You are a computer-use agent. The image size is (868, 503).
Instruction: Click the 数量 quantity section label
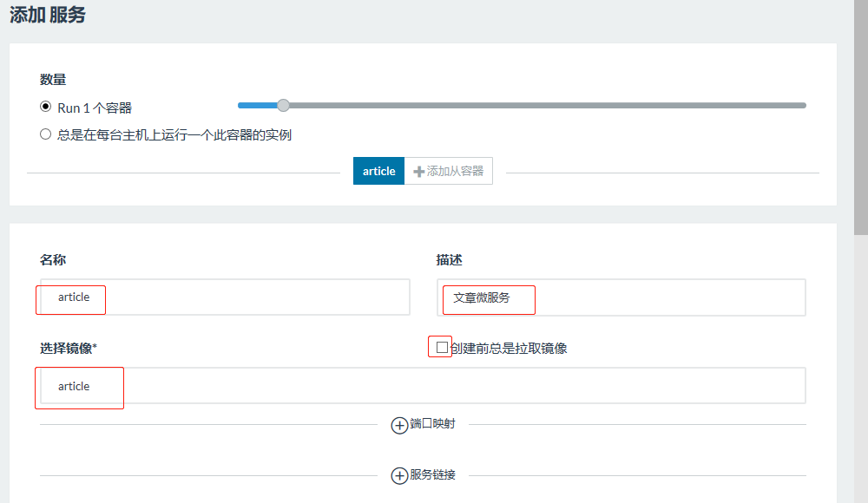(53, 79)
